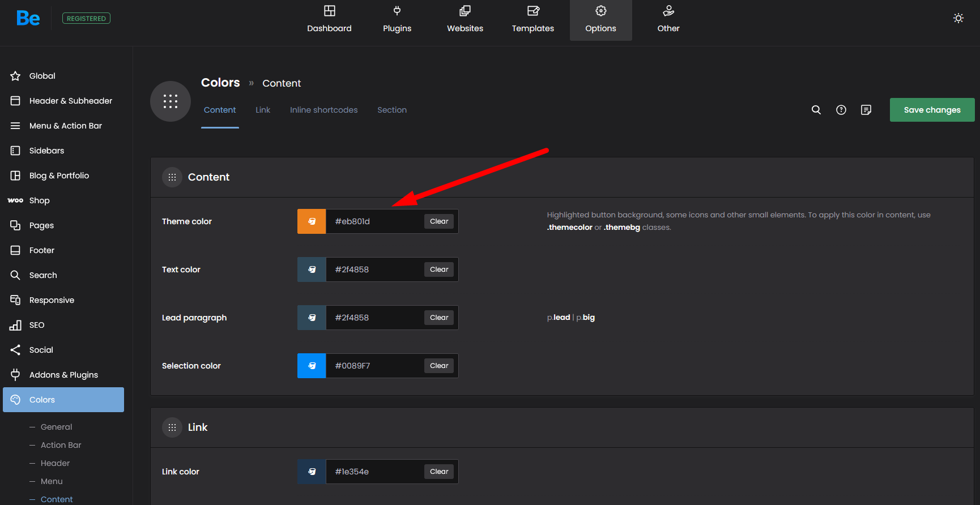The image size is (980, 505).
Task: Toggle the light/dark mode sun icon
Action: coord(958,18)
